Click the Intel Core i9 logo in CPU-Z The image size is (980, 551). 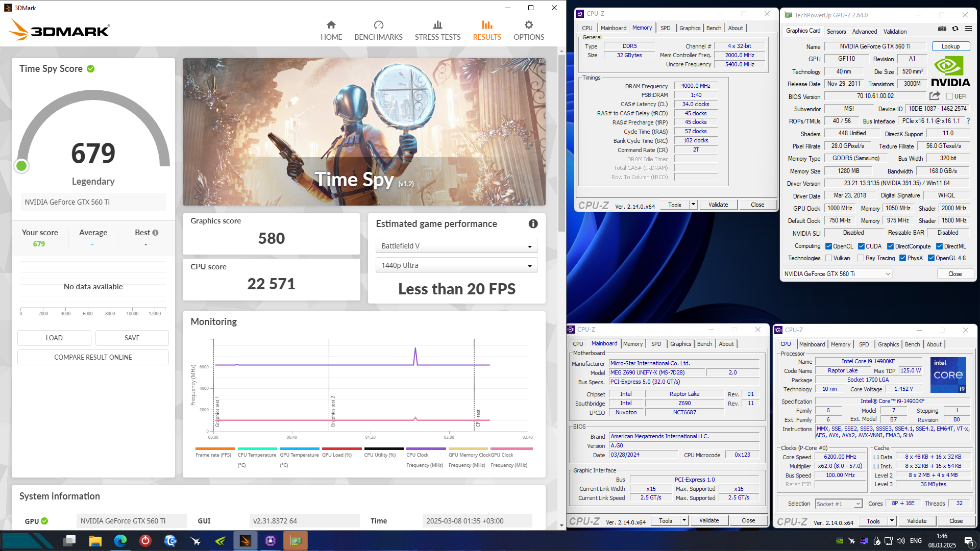948,375
